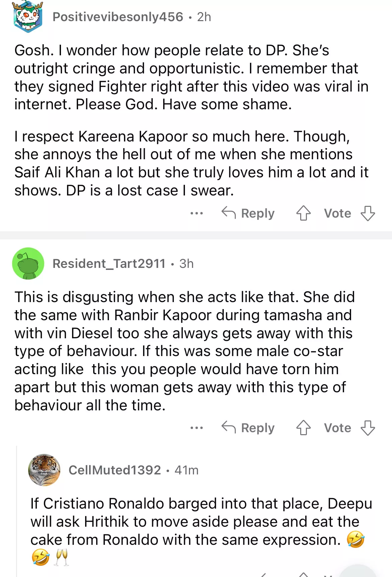Screen dimensions: 392x577
Task: Tap the Vote label on Positivevibesonly456's comment
Action: point(337,213)
